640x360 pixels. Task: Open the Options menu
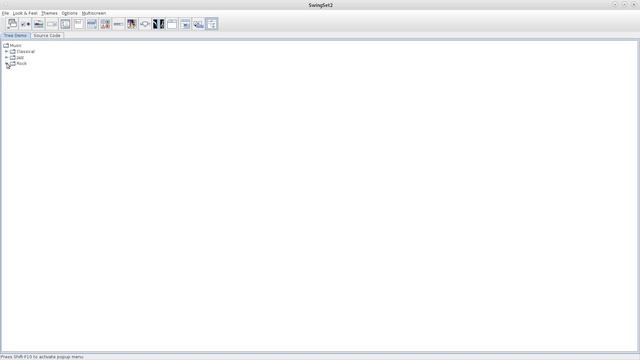(x=69, y=13)
